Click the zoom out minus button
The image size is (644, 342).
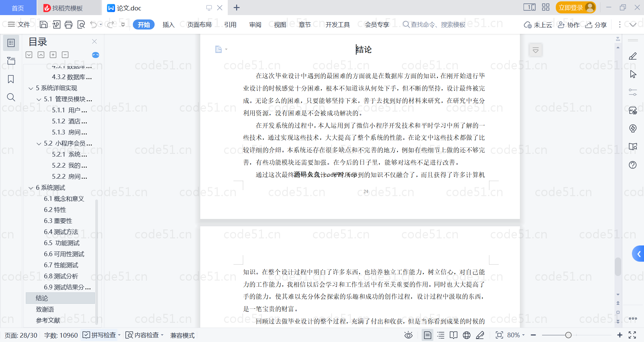pos(533,335)
